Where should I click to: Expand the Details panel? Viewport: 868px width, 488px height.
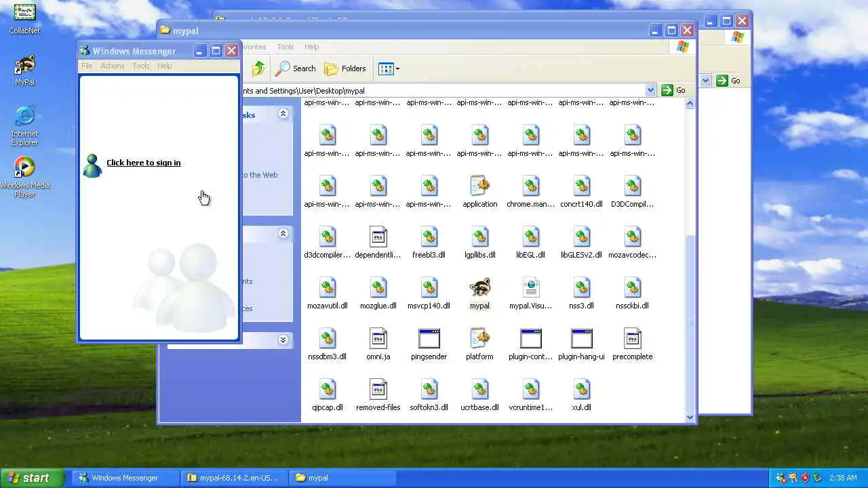(x=283, y=340)
